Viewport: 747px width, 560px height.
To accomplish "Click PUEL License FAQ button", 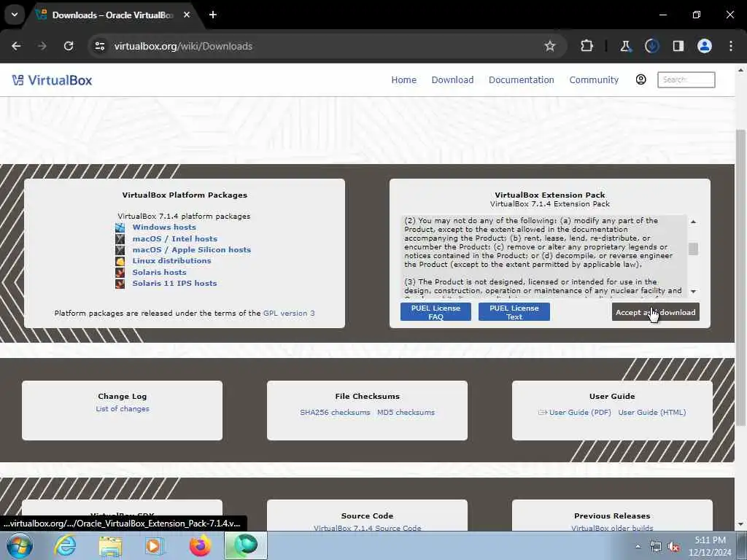I will pos(436,312).
